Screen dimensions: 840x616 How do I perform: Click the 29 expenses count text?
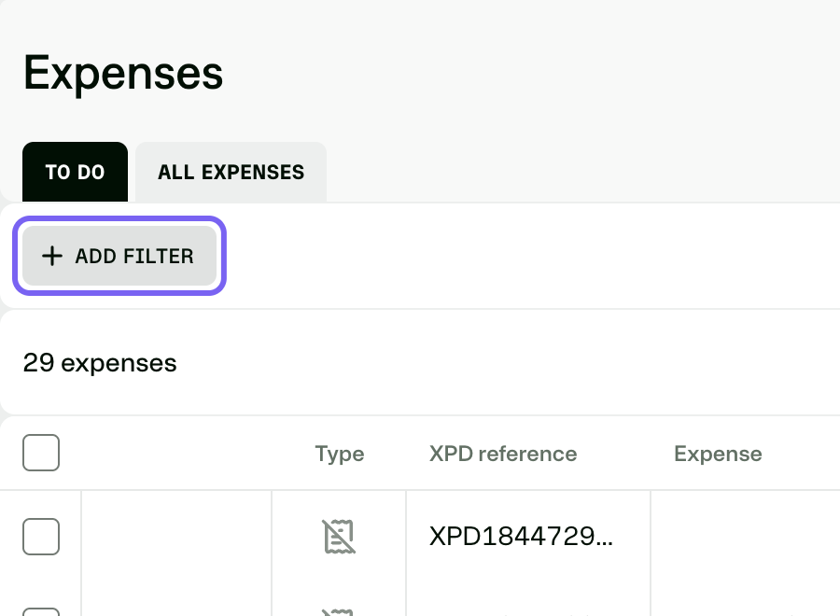(x=100, y=363)
